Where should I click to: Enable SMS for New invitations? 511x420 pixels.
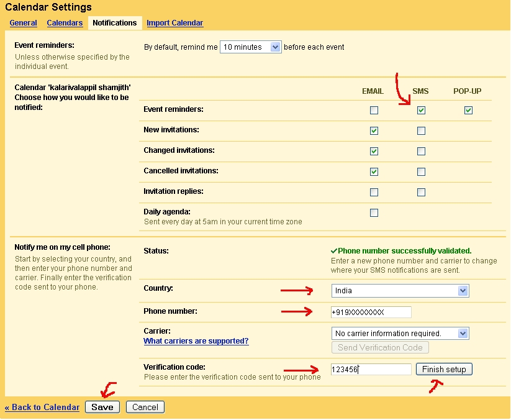point(421,130)
